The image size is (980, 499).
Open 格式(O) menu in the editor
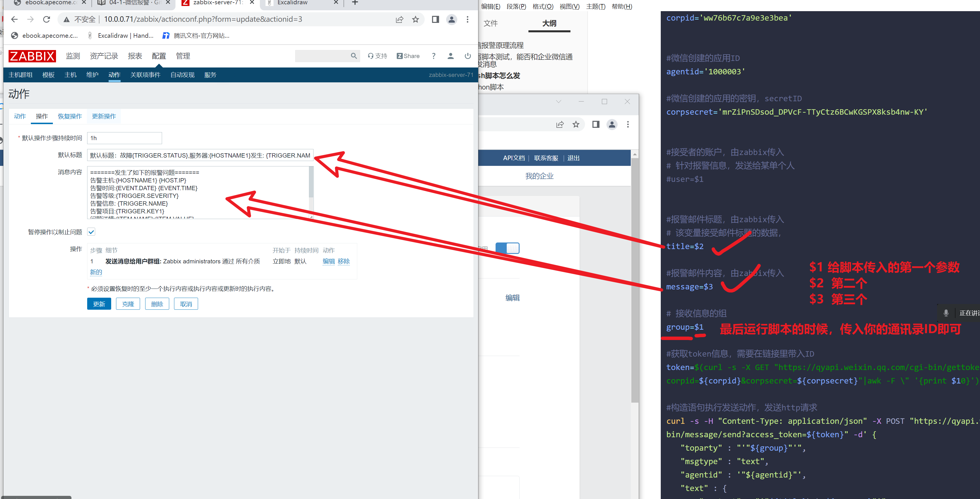pos(542,7)
